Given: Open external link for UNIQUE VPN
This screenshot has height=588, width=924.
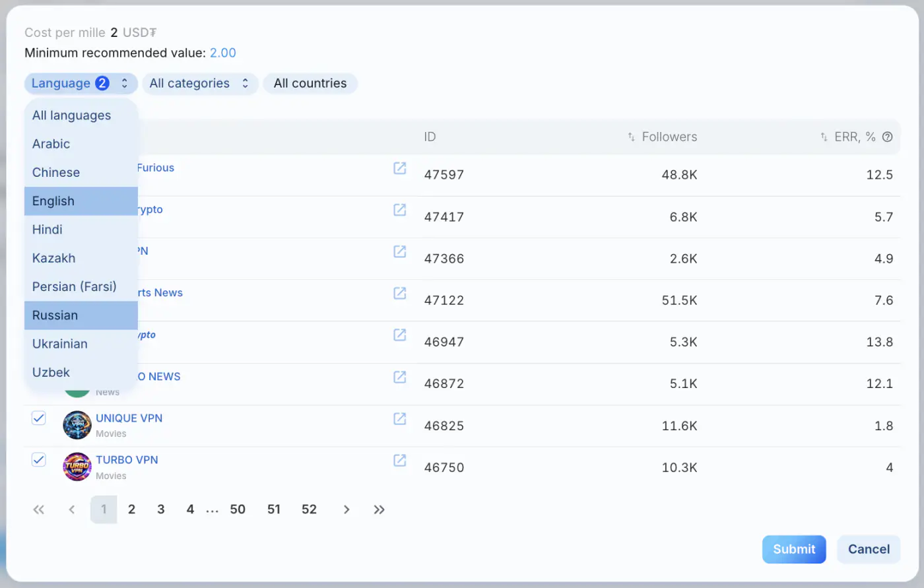Looking at the screenshot, I should [400, 418].
